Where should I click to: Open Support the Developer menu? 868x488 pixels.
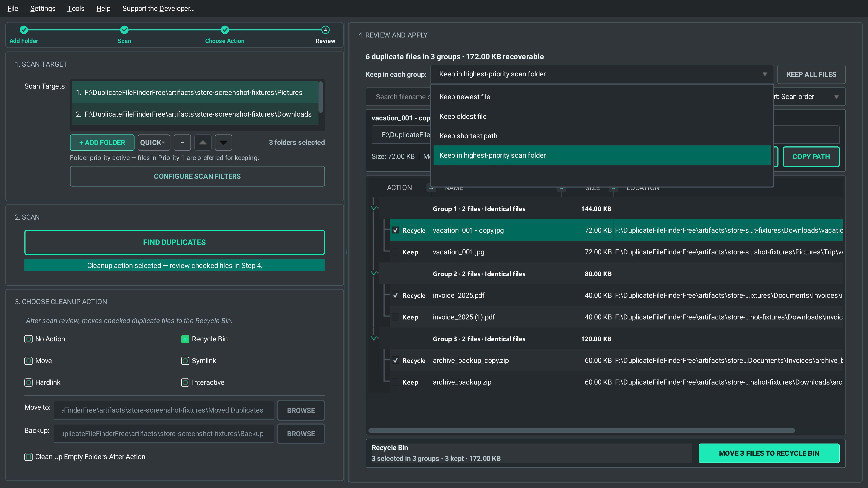(158, 8)
